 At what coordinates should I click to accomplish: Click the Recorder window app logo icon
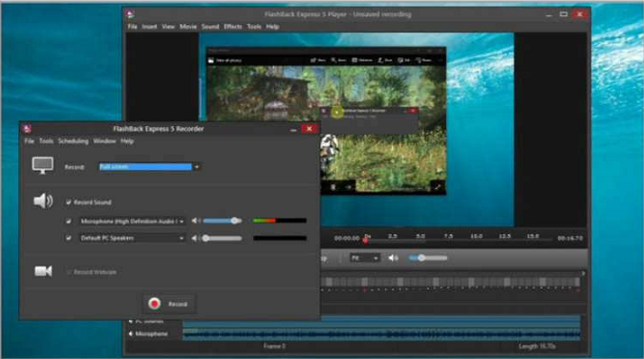28,129
